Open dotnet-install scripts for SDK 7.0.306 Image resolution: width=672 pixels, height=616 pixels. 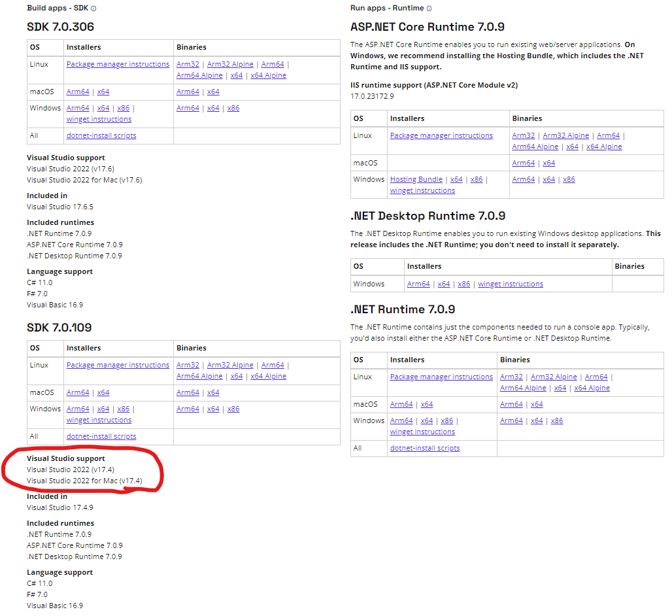[x=101, y=135]
